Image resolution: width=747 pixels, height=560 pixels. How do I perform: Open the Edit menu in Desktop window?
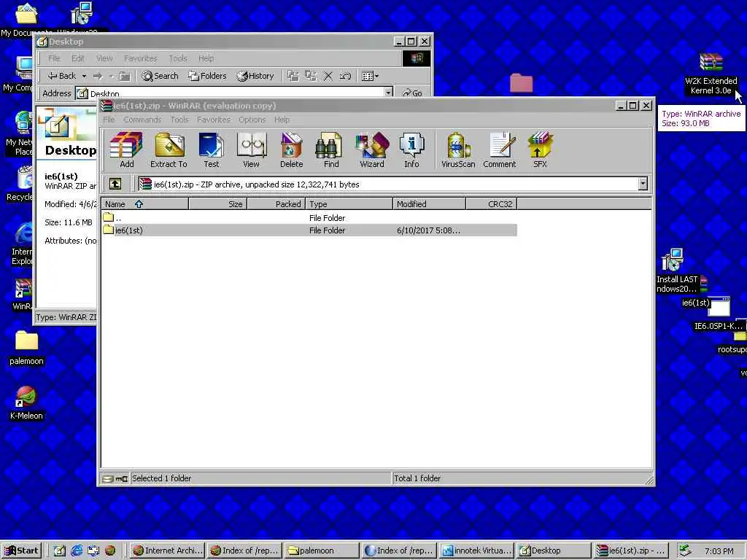pyautogui.click(x=77, y=58)
